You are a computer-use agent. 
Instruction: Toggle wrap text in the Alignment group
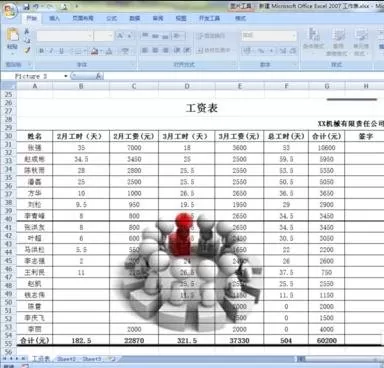pos(212,36)
